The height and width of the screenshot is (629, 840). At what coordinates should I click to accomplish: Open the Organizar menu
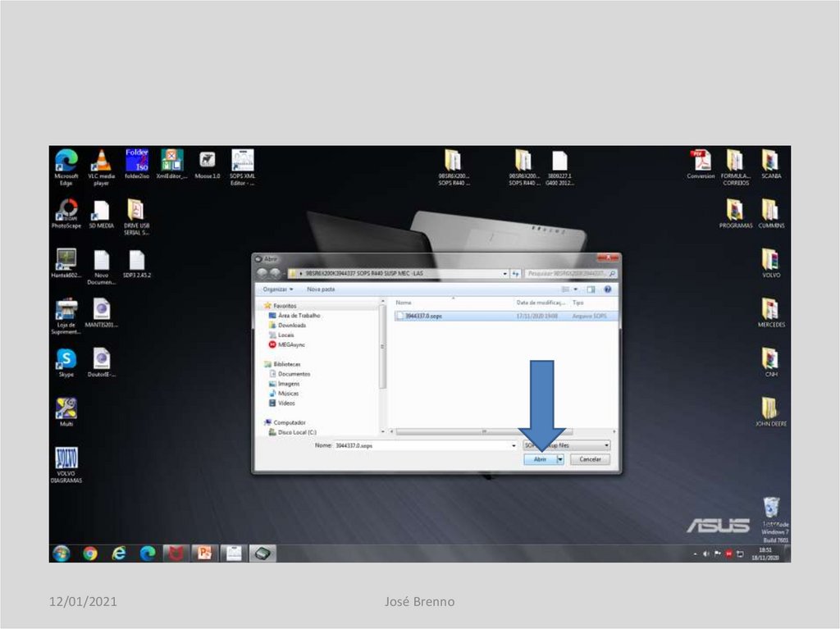click(278, 289)
